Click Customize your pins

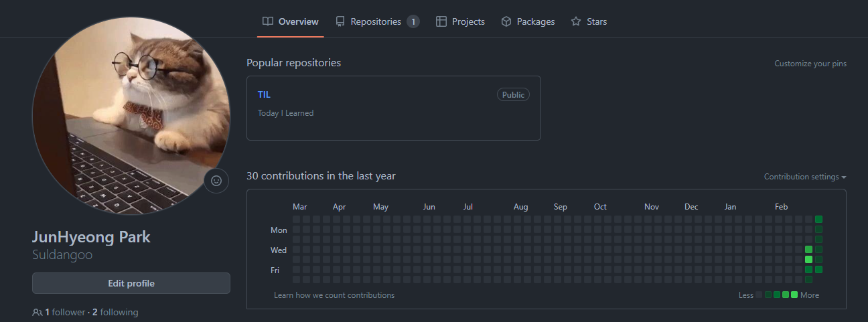pos(810,64)
